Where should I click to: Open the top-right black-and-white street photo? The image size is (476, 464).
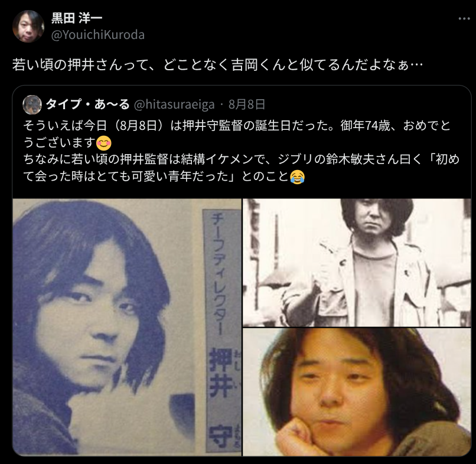(357, 263)
